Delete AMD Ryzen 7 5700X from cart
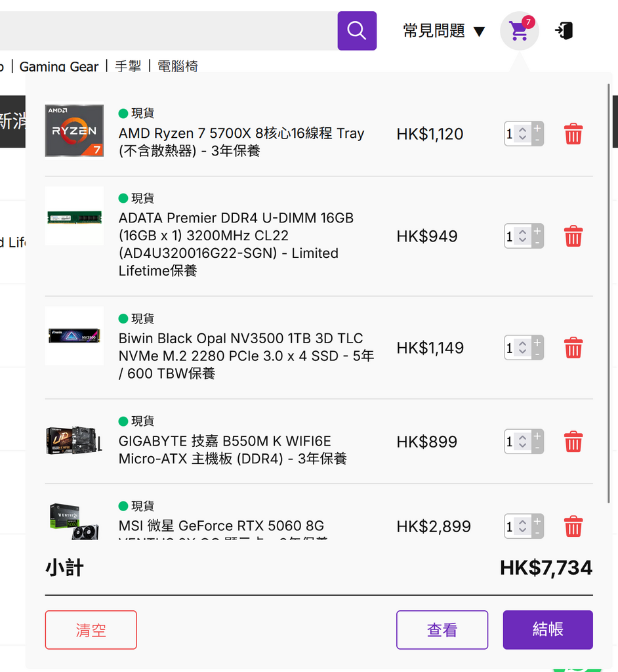This screenshot has width=618, height=672. point(573,134)
